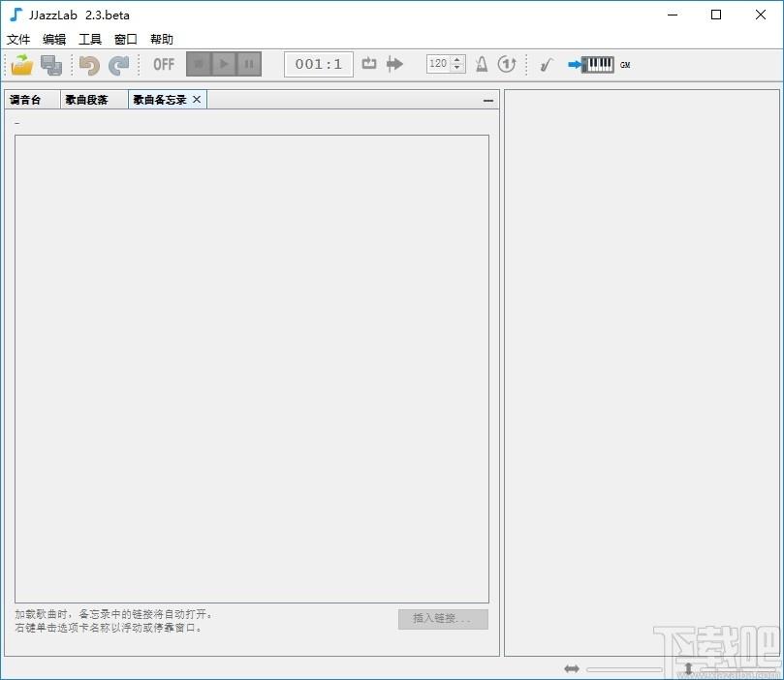Image resolution: width=784 pixels, height=680 pixels.
Task: Start playback with the play button
Action: coord(224,64)
